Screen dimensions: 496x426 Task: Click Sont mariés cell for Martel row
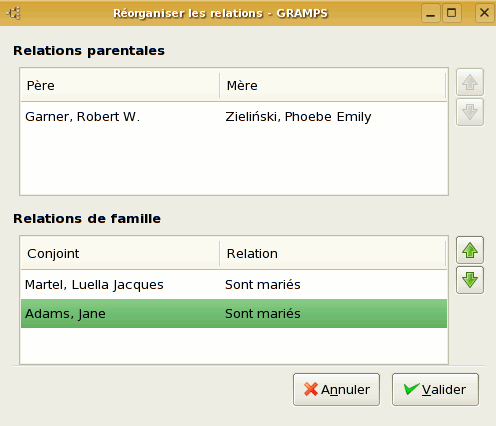pyautogui.click(x=263, y=285)
